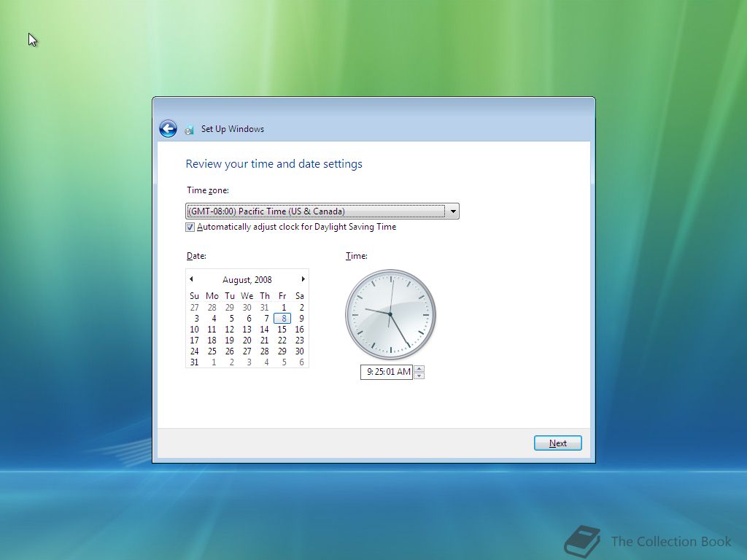The width and height of the screenshot is (747, 560).
Task: Choose August 4 in the calendar
Action: 214,319
